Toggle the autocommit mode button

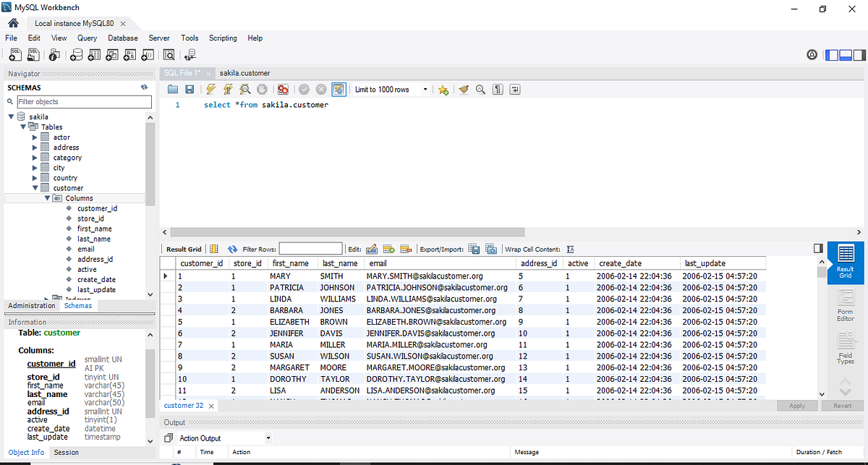pos(339,90)
